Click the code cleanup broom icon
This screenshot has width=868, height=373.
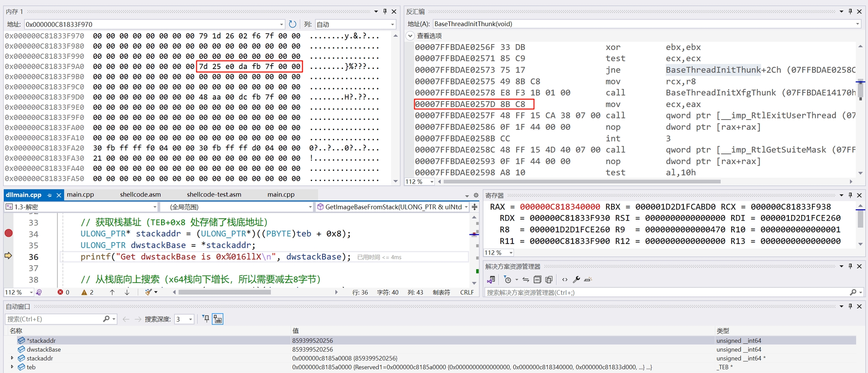coord(148,292)
